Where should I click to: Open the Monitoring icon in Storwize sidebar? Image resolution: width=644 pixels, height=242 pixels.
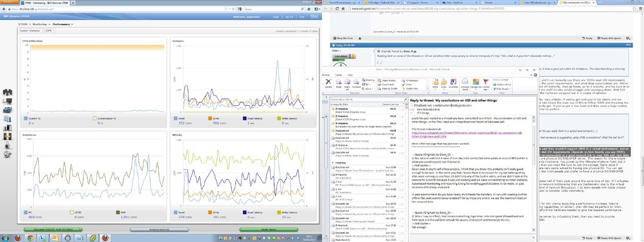[x=7, y=101]
